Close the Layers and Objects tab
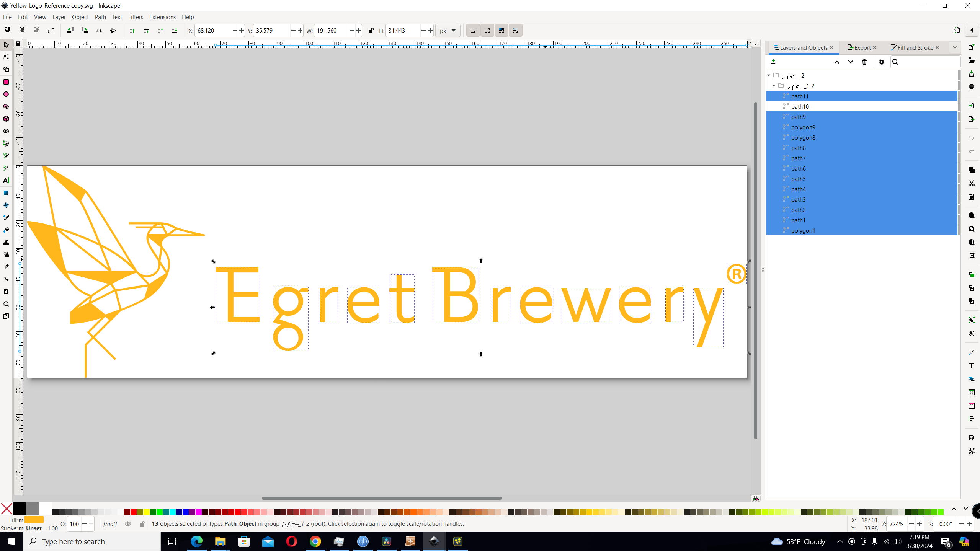This screenshot has width=980, height=551. [x=831, y=47]
